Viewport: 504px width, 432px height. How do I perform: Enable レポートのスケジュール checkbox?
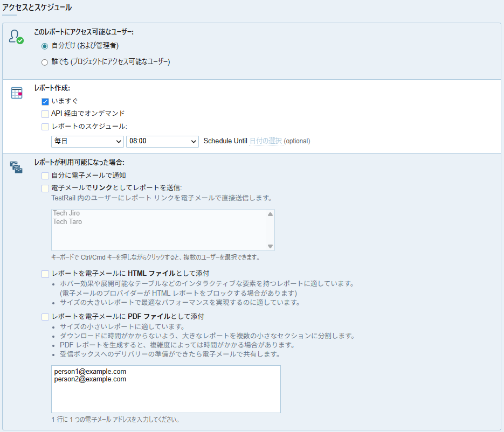pyautogui.click(x=45, y=127)
